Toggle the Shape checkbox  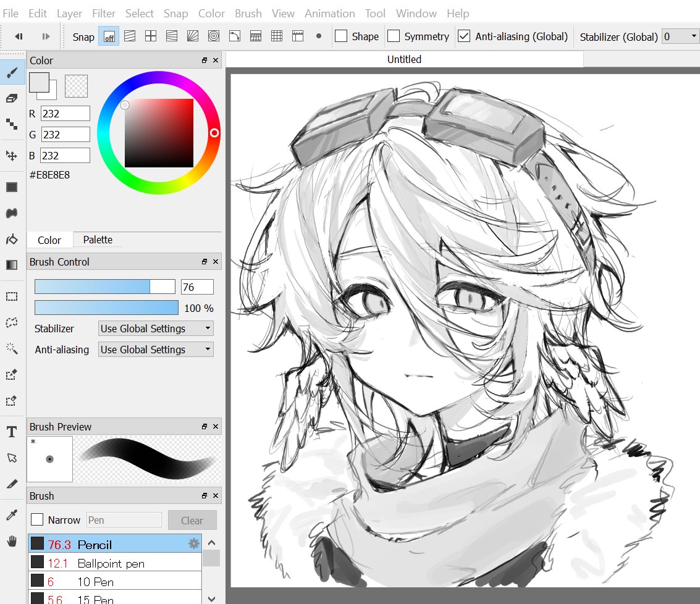pos(341,36)
